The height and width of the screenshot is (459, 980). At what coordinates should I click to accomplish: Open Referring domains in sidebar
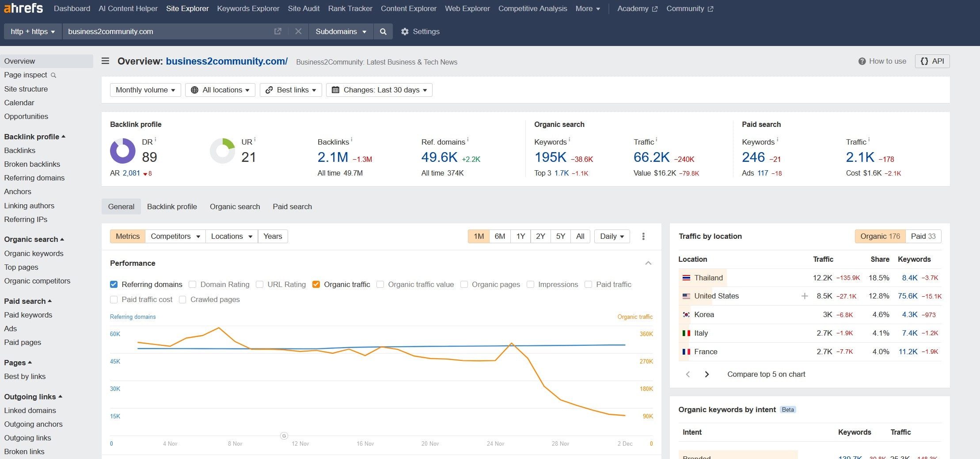(34, 178)
